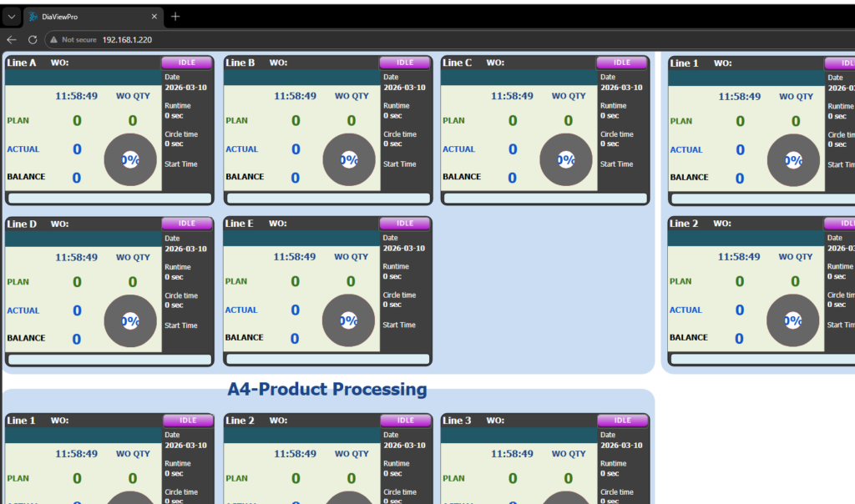Click the browser back arrow
The height and width of the screenshot is (504, 855).
[12, 39]
